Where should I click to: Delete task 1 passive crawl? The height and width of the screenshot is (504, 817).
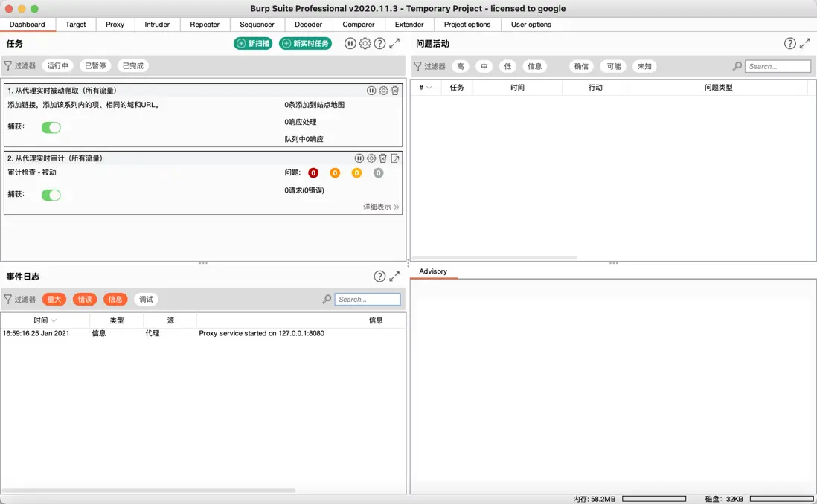(395, 91)
